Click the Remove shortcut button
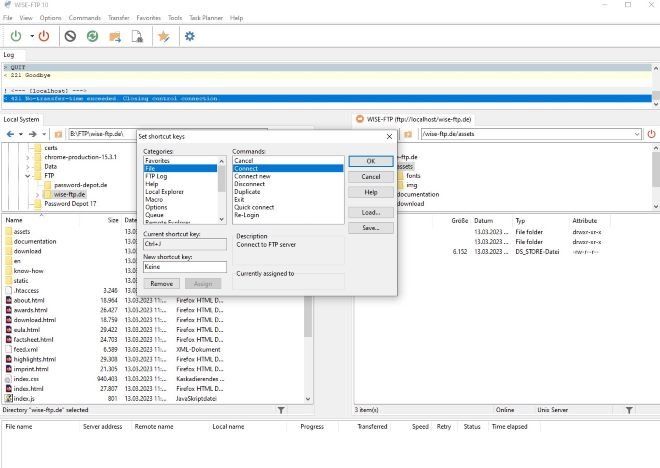 [x=162, y=284]
